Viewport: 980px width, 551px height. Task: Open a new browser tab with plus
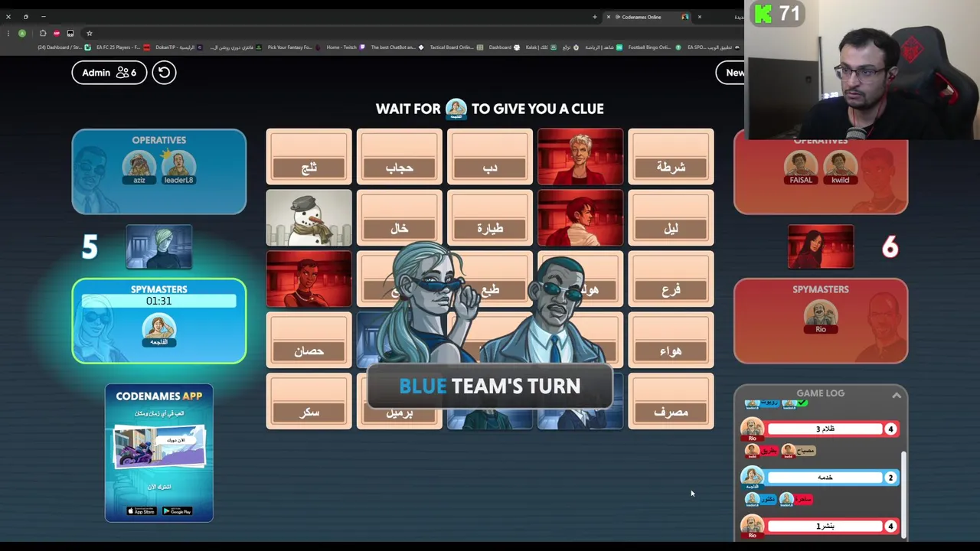(x=594, y=17)
